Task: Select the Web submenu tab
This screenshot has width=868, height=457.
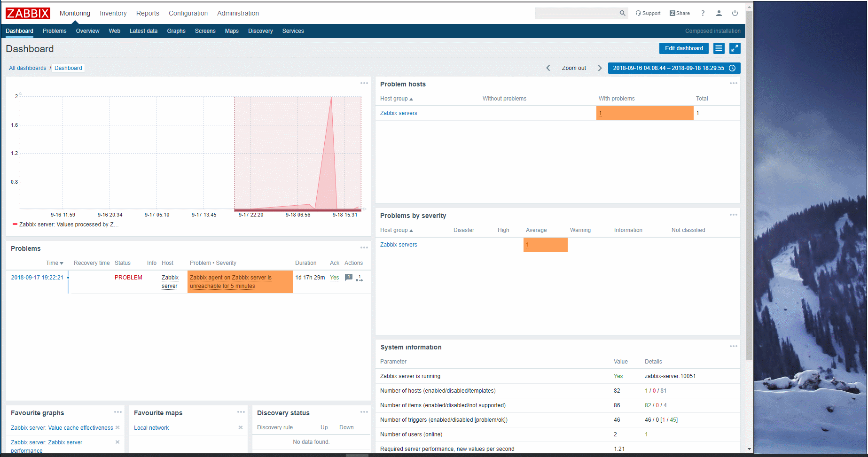Action: tap(115, 31)
